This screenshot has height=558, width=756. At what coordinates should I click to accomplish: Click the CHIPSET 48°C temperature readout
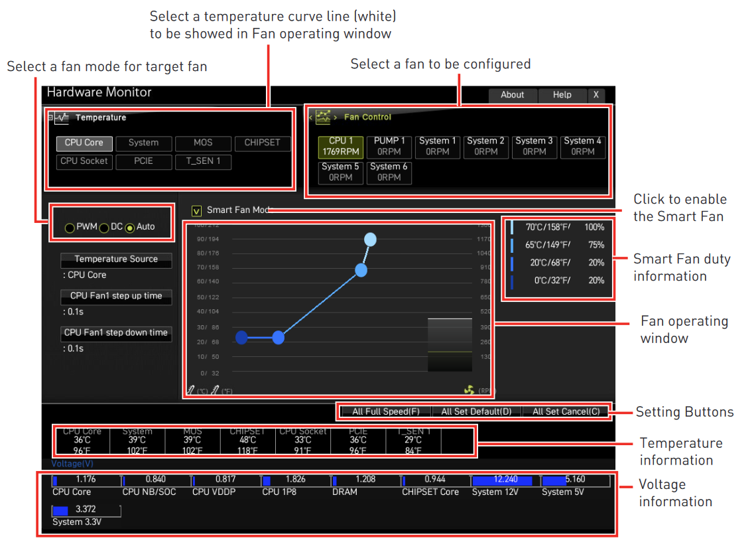coord(248,441)
